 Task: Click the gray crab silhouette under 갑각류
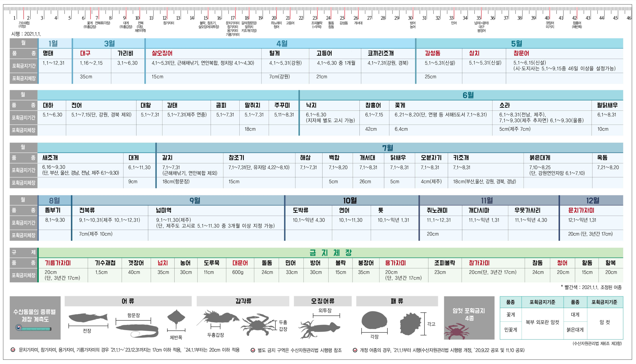click(257, 325)
